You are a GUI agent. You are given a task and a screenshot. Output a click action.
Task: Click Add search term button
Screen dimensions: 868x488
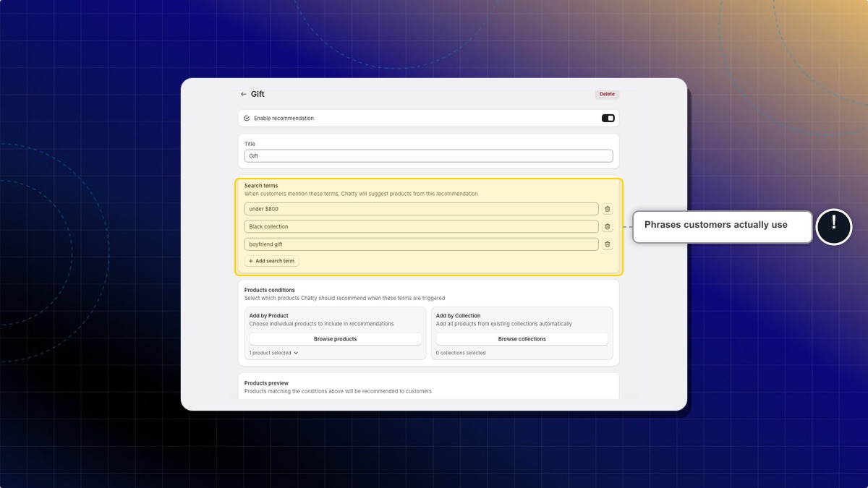(x=271, y=261)
